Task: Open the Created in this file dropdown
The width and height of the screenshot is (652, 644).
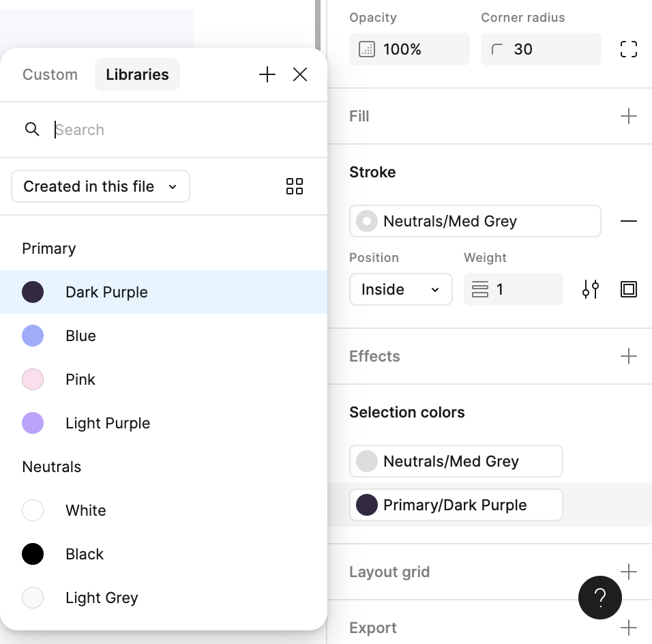Action: [x=100, y=186]
